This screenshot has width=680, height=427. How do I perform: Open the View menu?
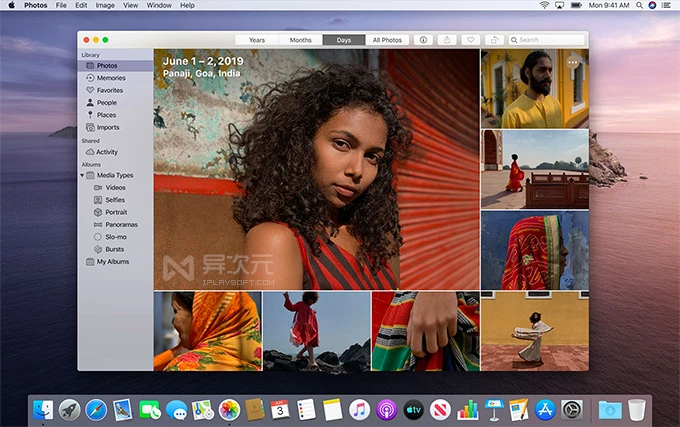(130, 5)
